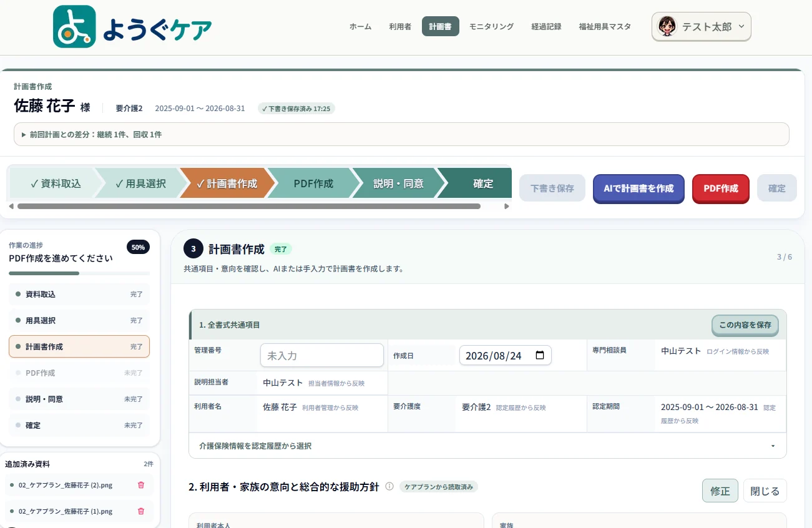The image size is (812, 528).
Task: Click the 佐藤 花子 name in header
Action: 44,106
